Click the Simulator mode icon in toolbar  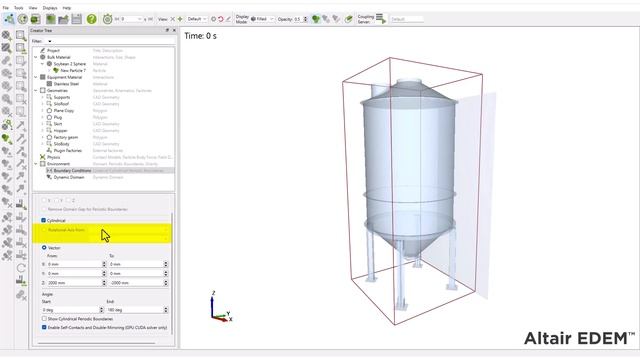pos(23,19)
